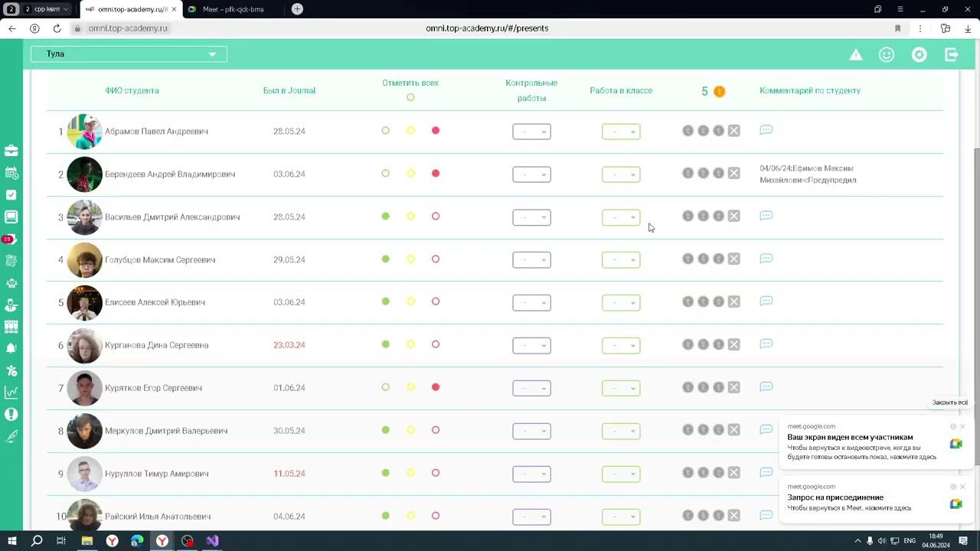Add comment for Абрамов Павел Андреевич
The image size is (980, 551).
[x=766, y=130]
